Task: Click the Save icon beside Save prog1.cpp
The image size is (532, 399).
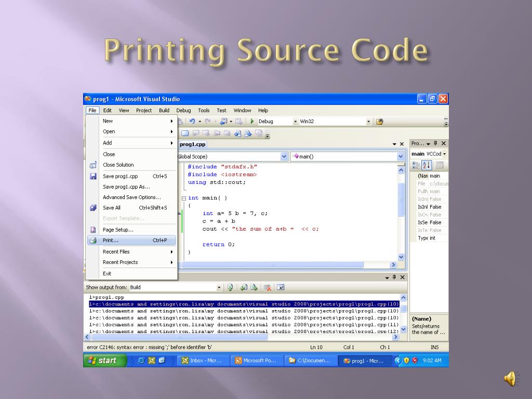Action: tap(93, 176)
